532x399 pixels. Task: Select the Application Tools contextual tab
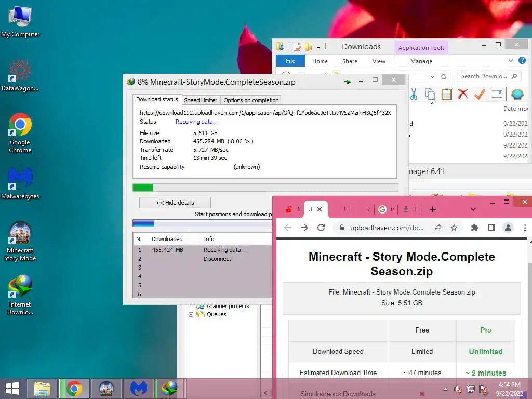click(x=421, y=48)
